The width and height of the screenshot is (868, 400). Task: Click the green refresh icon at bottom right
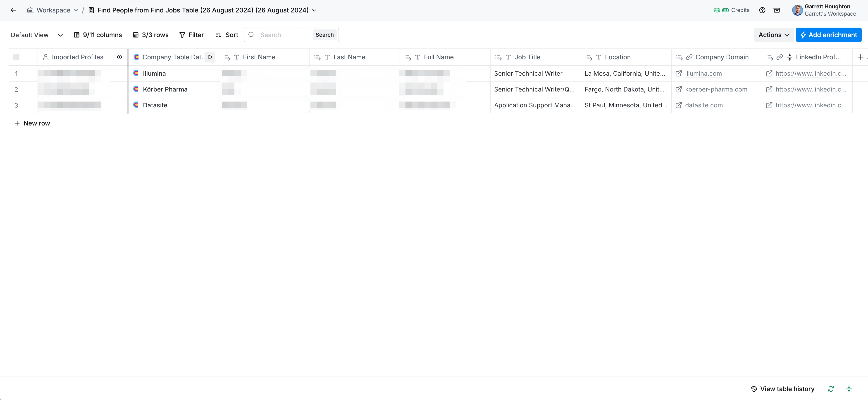tap(831, 389)
